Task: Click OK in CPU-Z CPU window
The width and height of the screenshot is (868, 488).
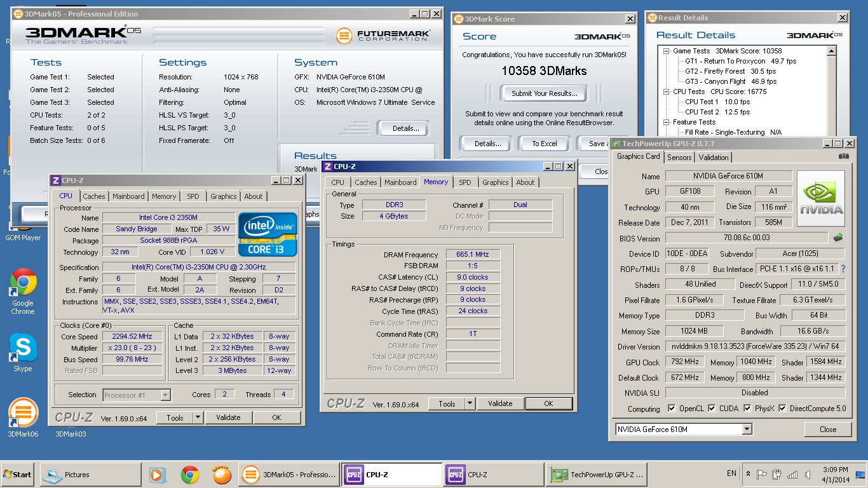Action: [x=276, y=417]
